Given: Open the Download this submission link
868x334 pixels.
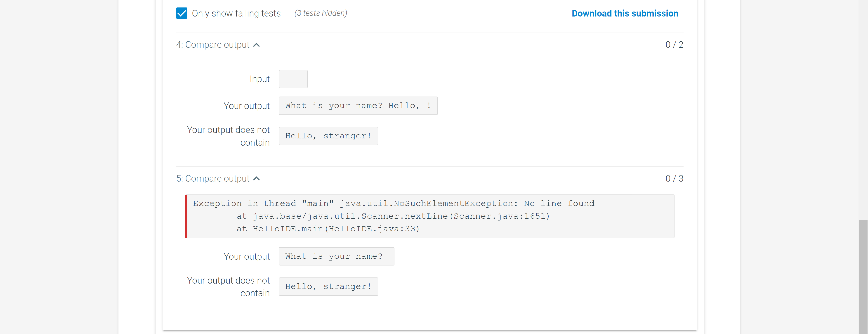Looking at the screenshot, I should click(624, 14).
